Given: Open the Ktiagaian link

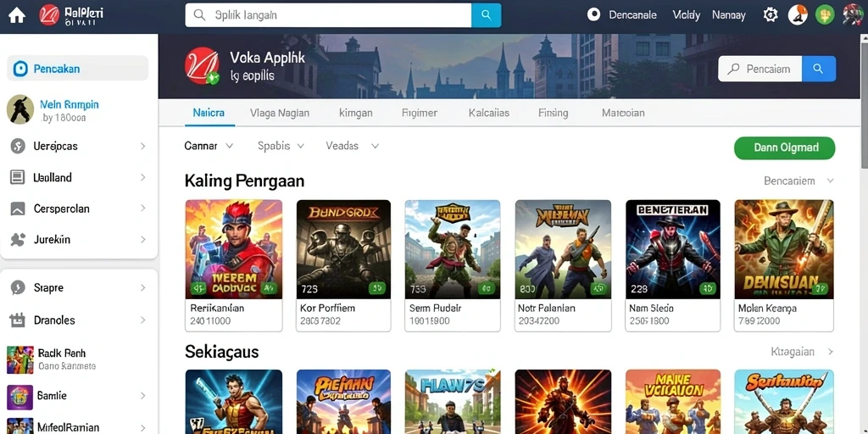Looking at the screenshot, I should click(x=802, y=352).
